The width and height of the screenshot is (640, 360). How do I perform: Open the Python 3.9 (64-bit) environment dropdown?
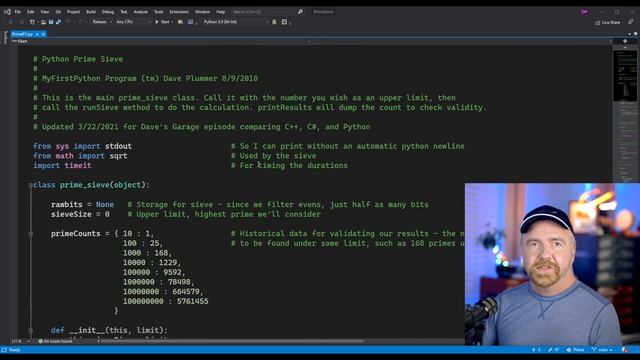(236, 22)
